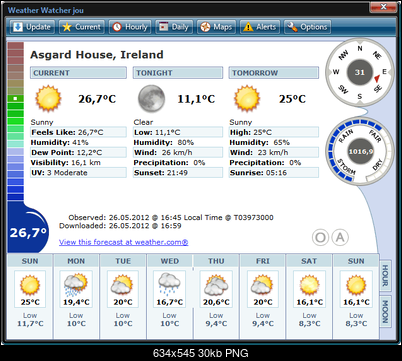Viewport: 402px width, 361px height.
Task: Open the Options settings
Action: (x=307, y=27)
